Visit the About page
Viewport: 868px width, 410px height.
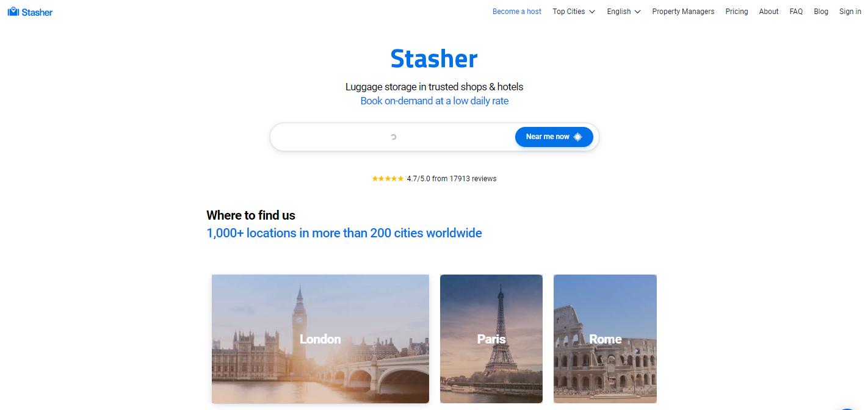point(769,12)
